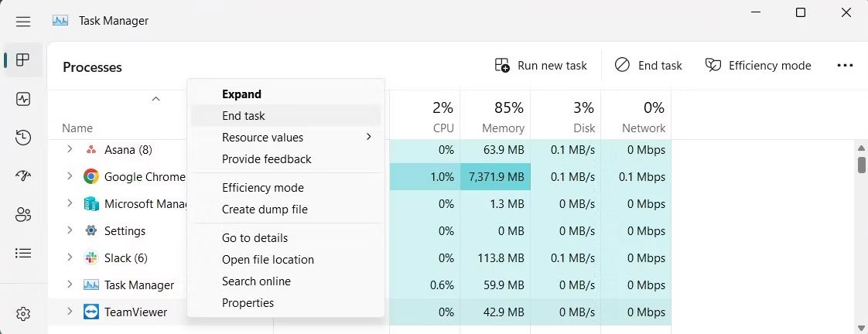Choose Create dump file in context menu
This screenshot has height=334, width=868.
pyautogui.click(x=285, y=209)
